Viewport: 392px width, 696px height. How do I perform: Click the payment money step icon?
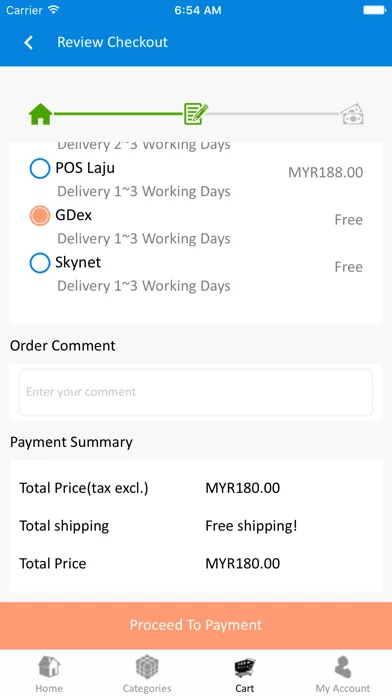tap(352, 114)
